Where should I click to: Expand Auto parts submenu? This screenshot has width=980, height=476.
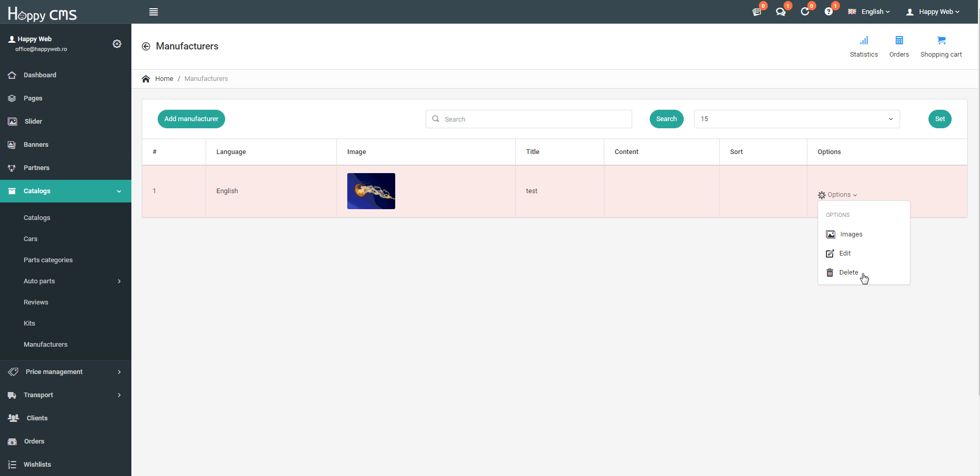click(x=65, y=281)
